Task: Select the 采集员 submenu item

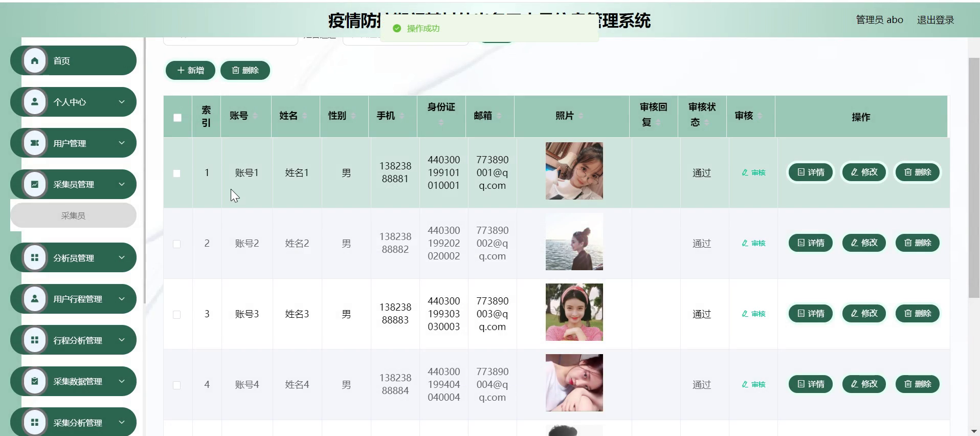Action: [73, 215]
